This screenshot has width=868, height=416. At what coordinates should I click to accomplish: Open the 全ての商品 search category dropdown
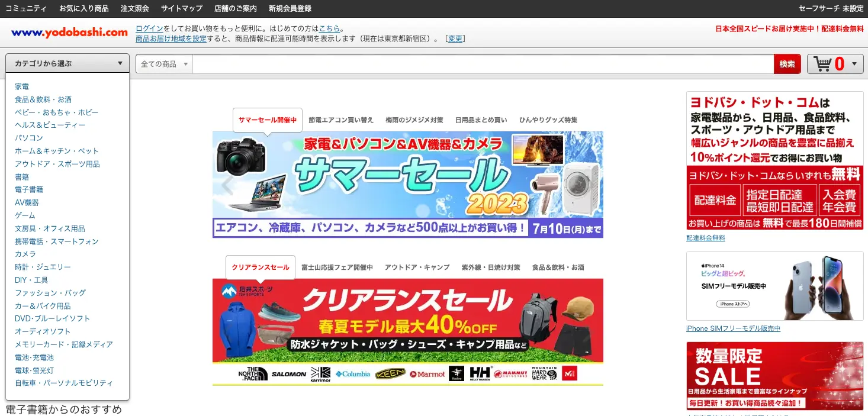point(164,64)
